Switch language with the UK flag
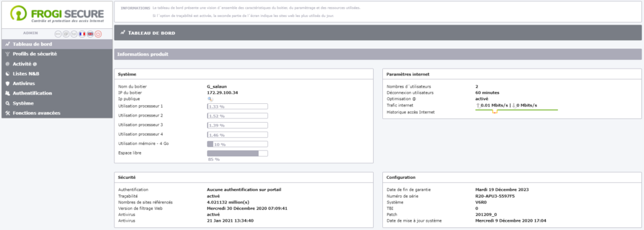This screenshot has height=230, width=644. 91,34
